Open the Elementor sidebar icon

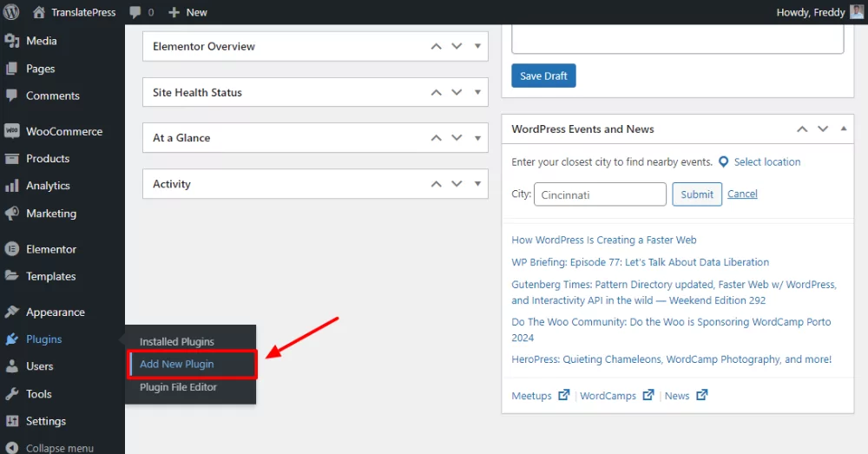tap(11, 249)
